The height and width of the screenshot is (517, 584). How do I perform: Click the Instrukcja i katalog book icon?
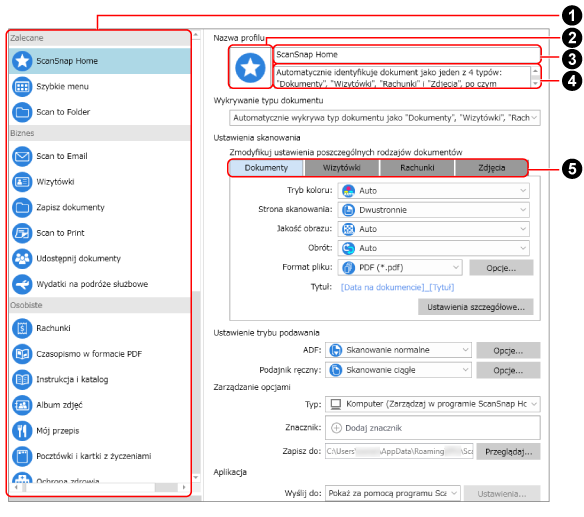[x=22, y=380]
